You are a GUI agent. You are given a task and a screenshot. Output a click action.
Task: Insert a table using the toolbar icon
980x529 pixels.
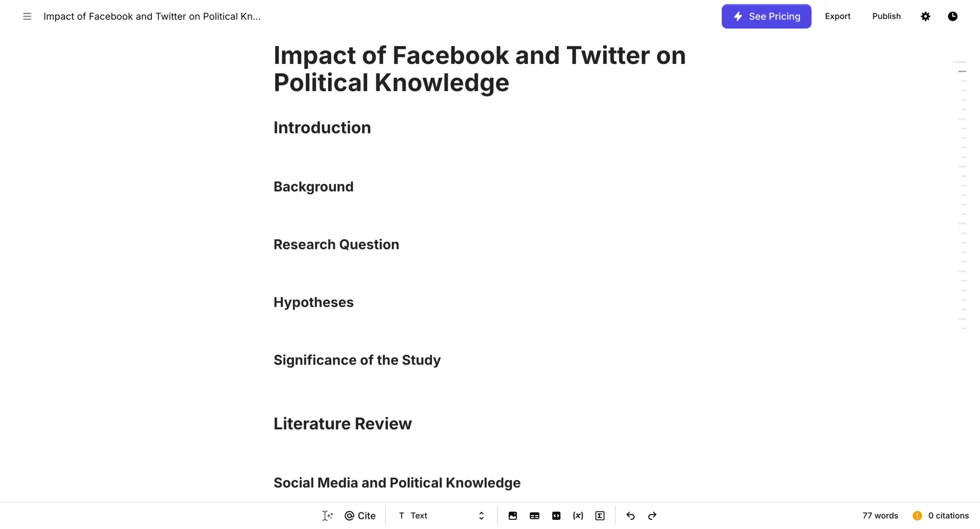(534, 516)
